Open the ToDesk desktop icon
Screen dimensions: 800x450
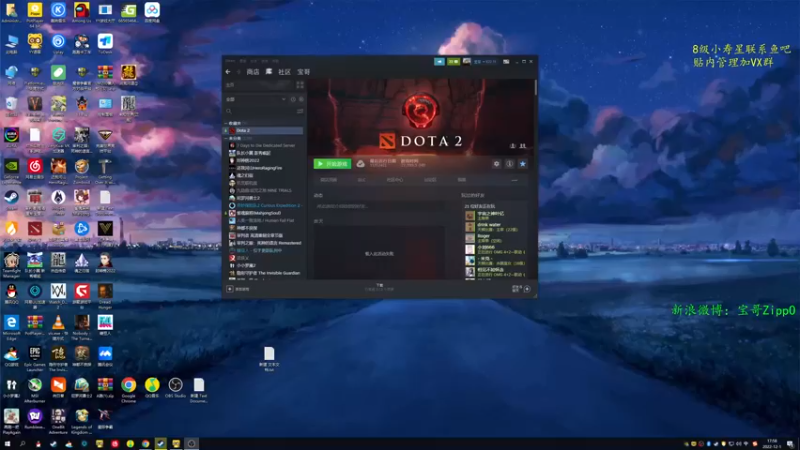[105, 43]
